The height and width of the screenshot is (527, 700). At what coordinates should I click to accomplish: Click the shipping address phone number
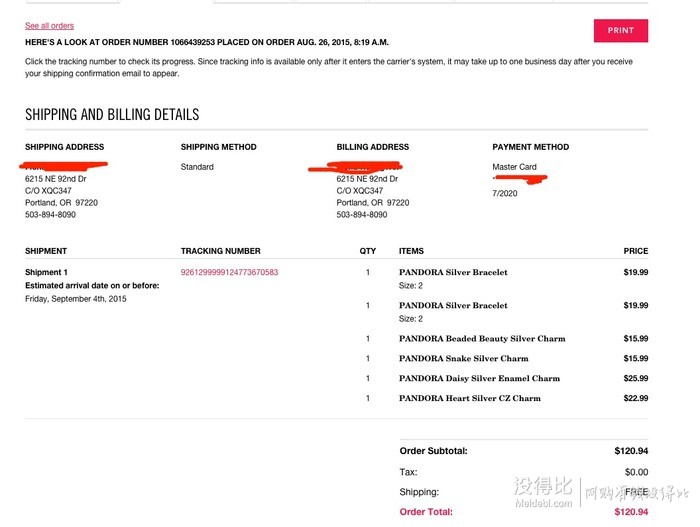pos(50,215)
